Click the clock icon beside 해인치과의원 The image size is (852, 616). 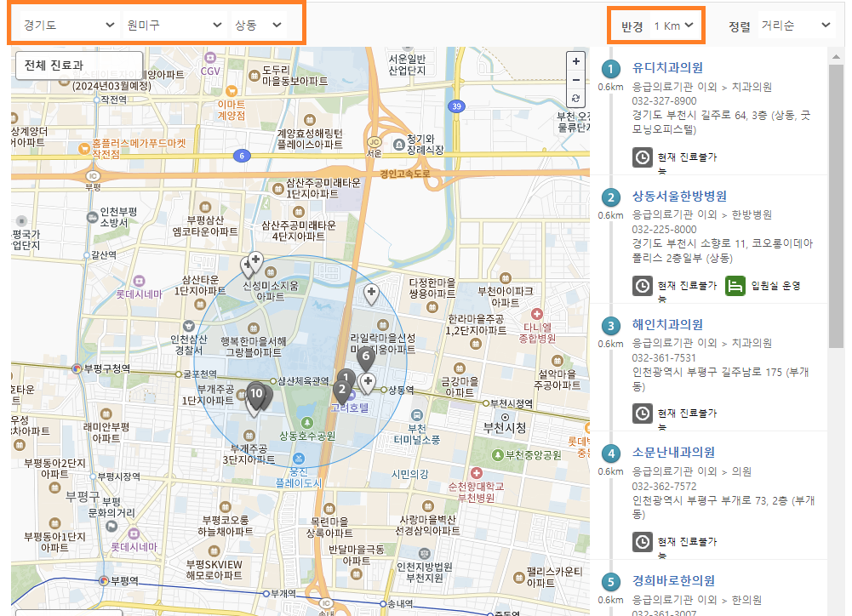643,414
